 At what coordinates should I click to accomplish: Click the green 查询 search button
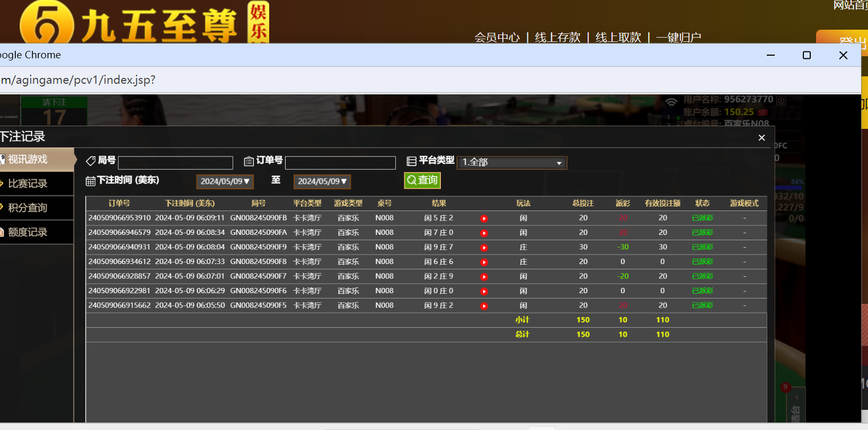[422, 180]
